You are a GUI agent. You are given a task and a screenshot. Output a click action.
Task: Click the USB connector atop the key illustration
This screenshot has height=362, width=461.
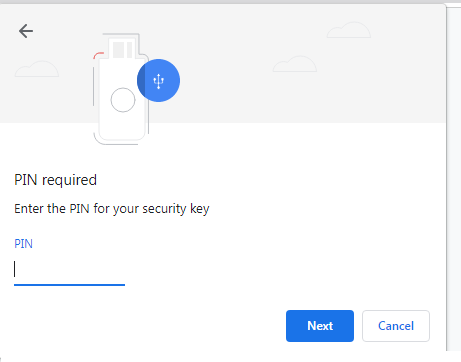click(x=123, y=48)
